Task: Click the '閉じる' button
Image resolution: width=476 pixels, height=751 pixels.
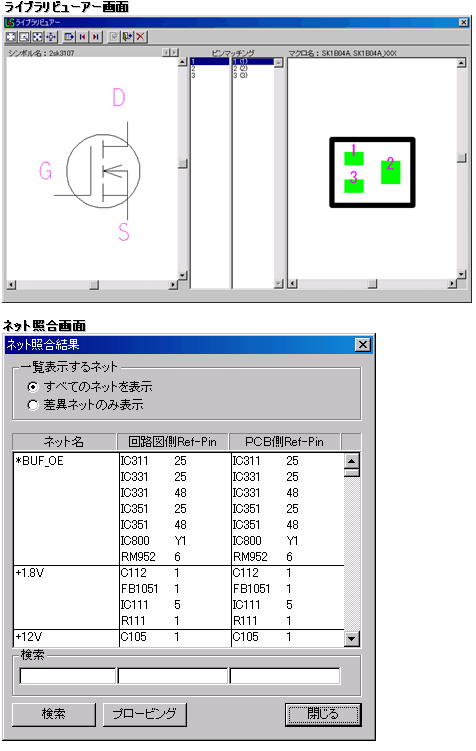Action: click(323, 714)
